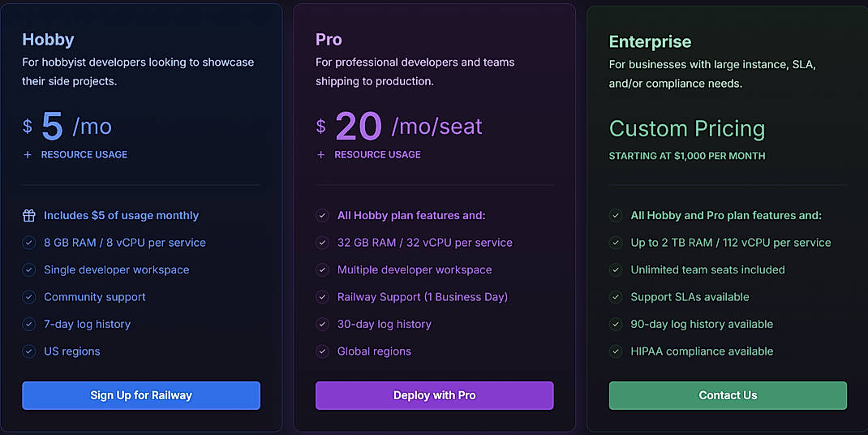Viewport: 868px width, 435px height.
Task: Click the Railway Support (1 Business Day) item
Action: coord(422,297)
